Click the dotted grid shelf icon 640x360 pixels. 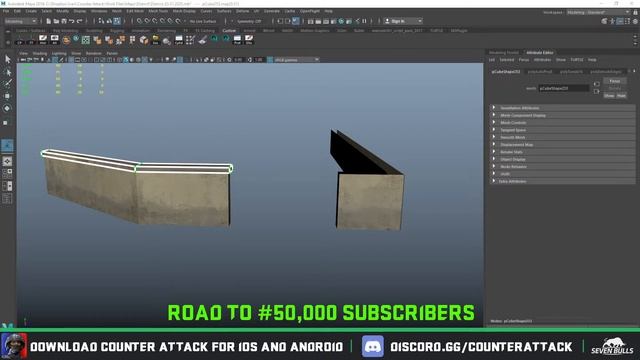tap(190, 40)
